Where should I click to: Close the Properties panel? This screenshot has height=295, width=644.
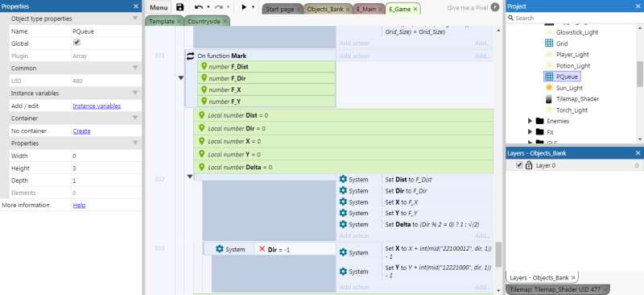pyautogui.click(x=136, y=6)
